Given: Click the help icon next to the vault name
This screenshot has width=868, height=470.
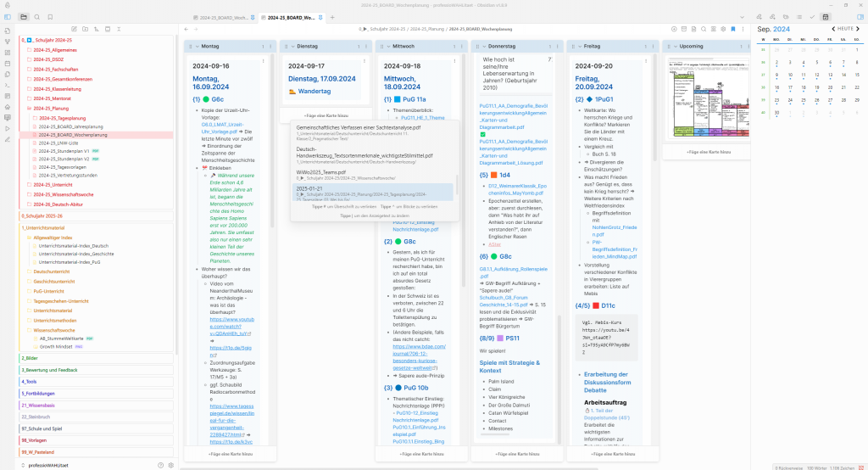Looking at the screenshot, I should point(161,465).
